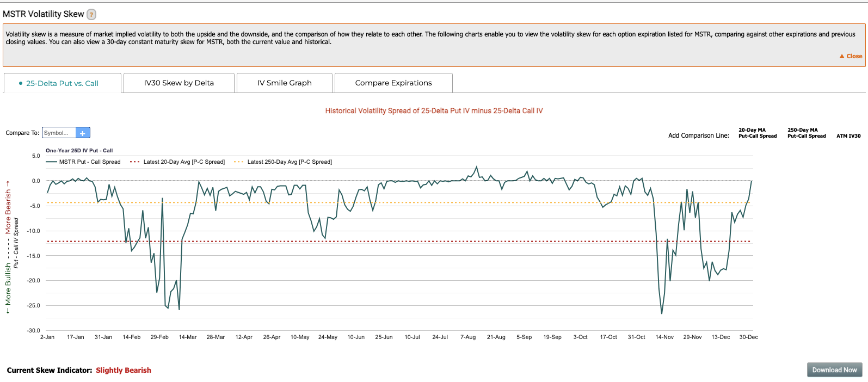868x382 pixels.
Task: Add comparison symbol with the blue plus button
Action: 83,133
